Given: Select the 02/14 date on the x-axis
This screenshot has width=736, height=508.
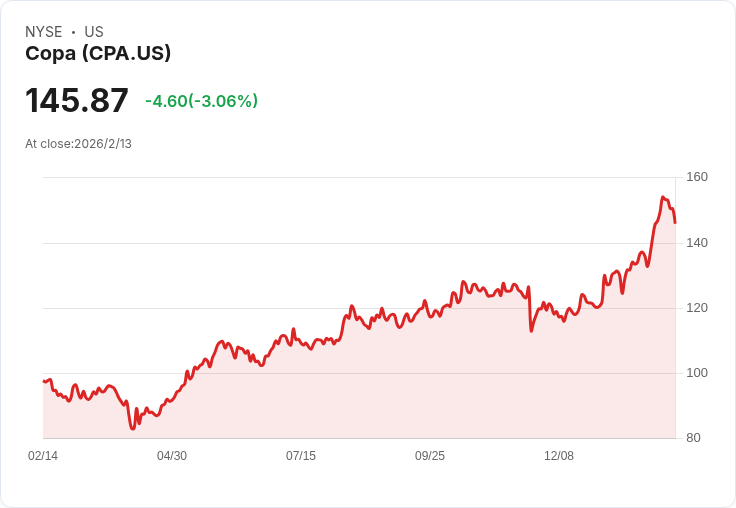Looking at the screenshot, I should click(x=43, y=456).
